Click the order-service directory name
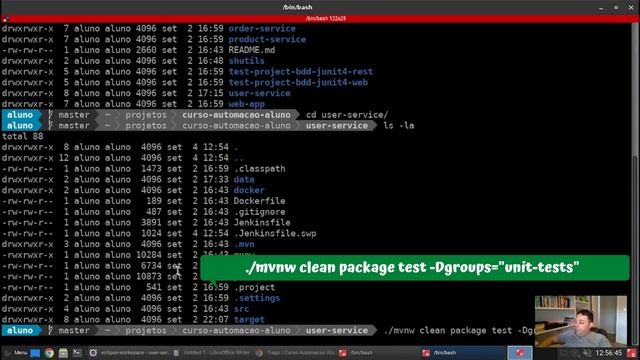Viewport: 640px width, 360px height. [x=262, y=29]
